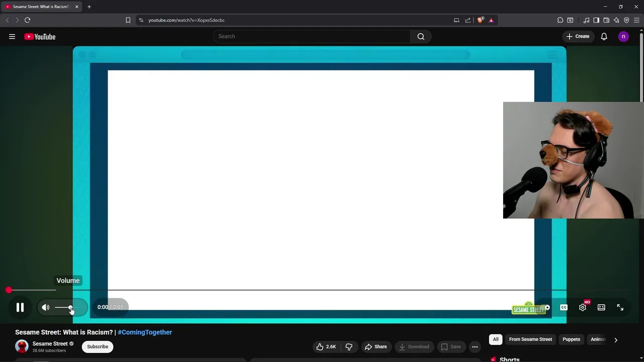Open the #ComingTogether hashtag link
The image size is (644, 362).
click(145, 332)
